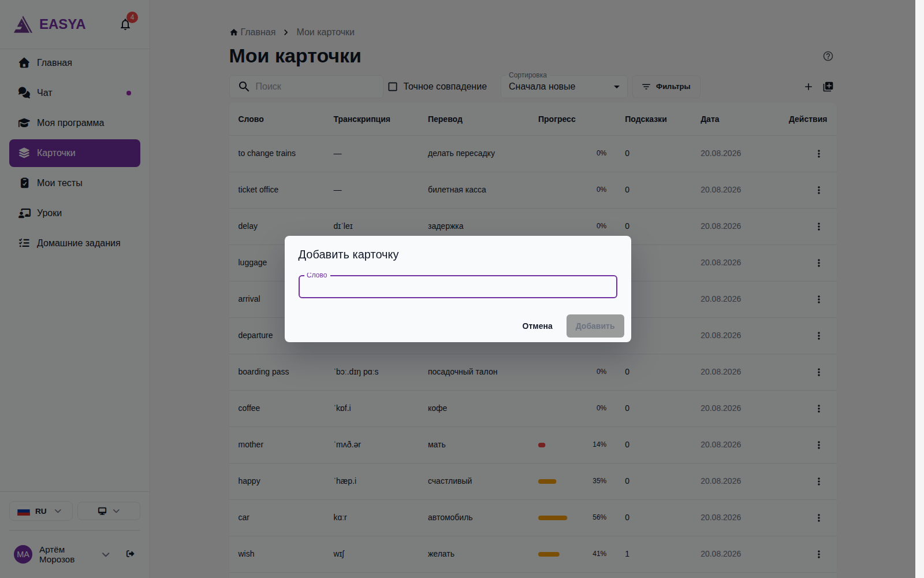This screenshot has width=924, height=578.
Task: Click the word boarding pass
Action: click(x=263, y=372)
